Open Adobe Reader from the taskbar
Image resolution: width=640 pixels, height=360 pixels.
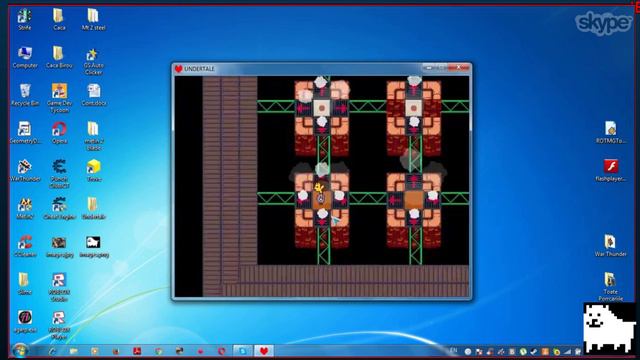137,351
